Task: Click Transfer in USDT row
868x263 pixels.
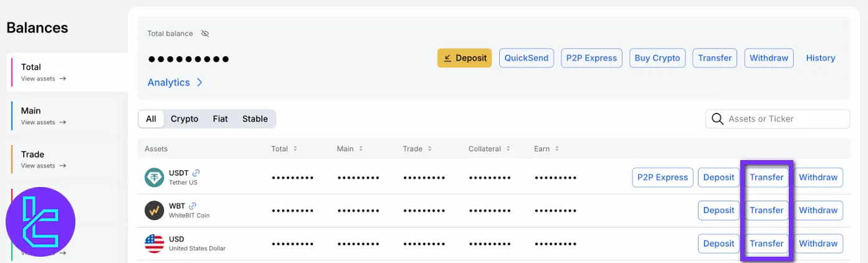Action: tap(766, 178)
